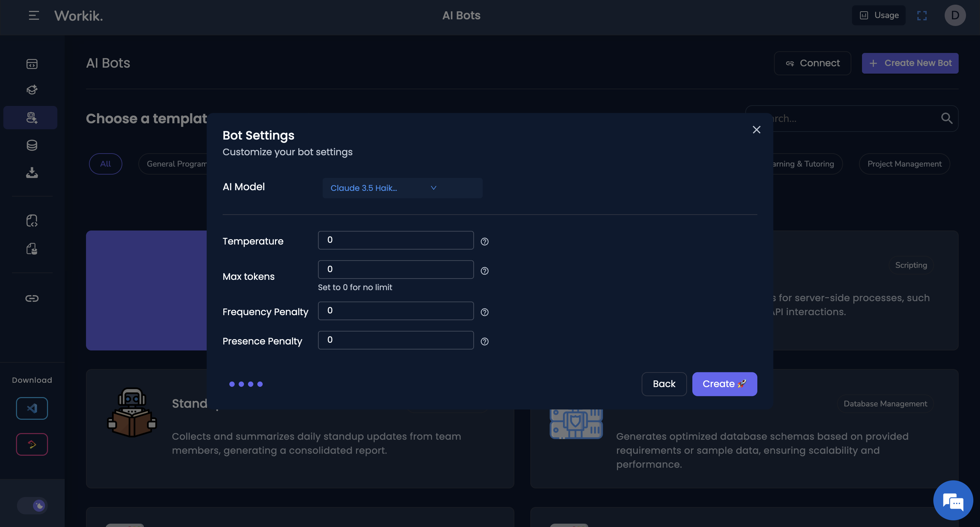Click Create New Bot
The height and width of the screenshot is (527, 980).
(910, 63)
